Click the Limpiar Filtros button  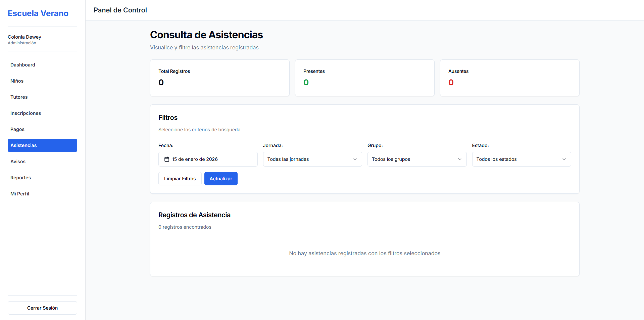pos(180,179)
